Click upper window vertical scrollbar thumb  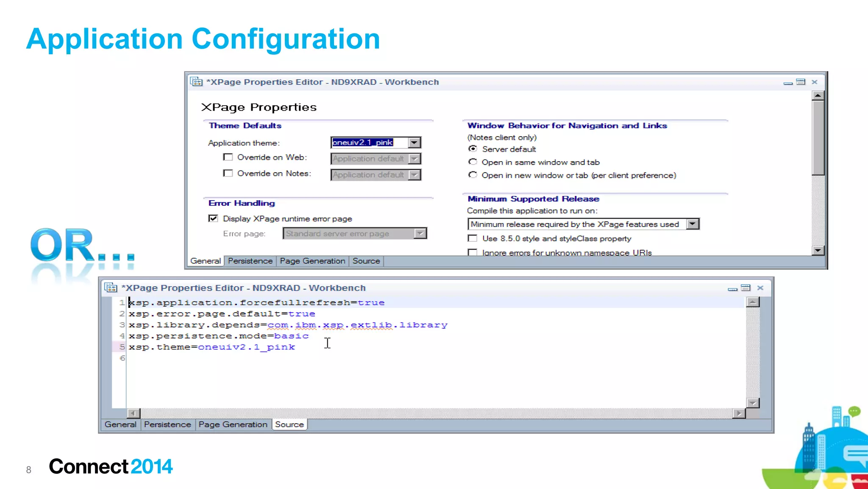(x=818, y=137)
